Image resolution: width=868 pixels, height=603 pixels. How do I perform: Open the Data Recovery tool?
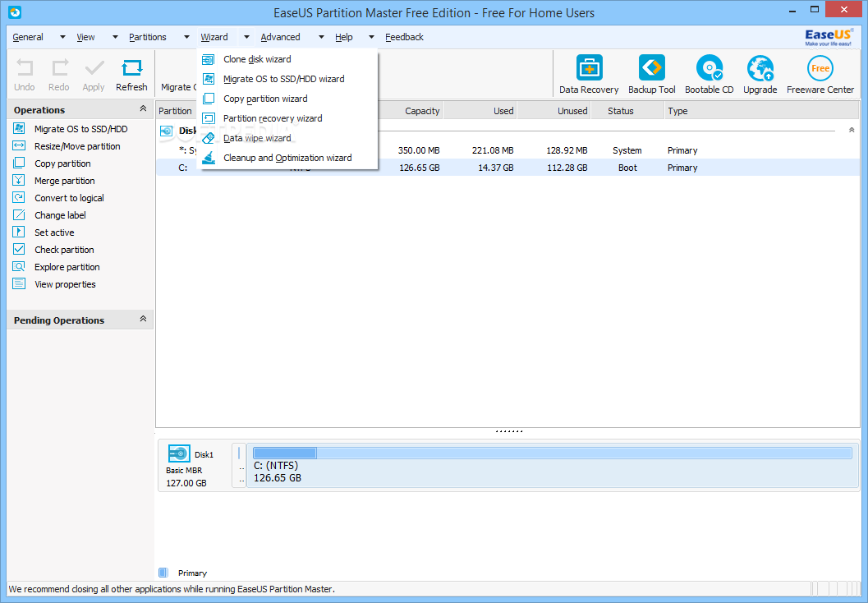[x=589, y=68]
